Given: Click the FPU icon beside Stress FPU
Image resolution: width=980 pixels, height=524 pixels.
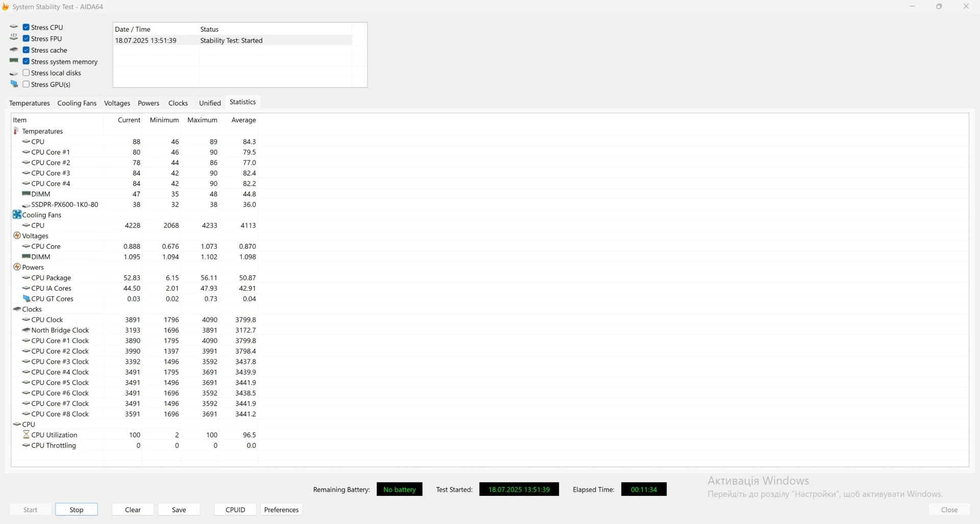Looking at the screenshot, I should click(x=14, y=37).
